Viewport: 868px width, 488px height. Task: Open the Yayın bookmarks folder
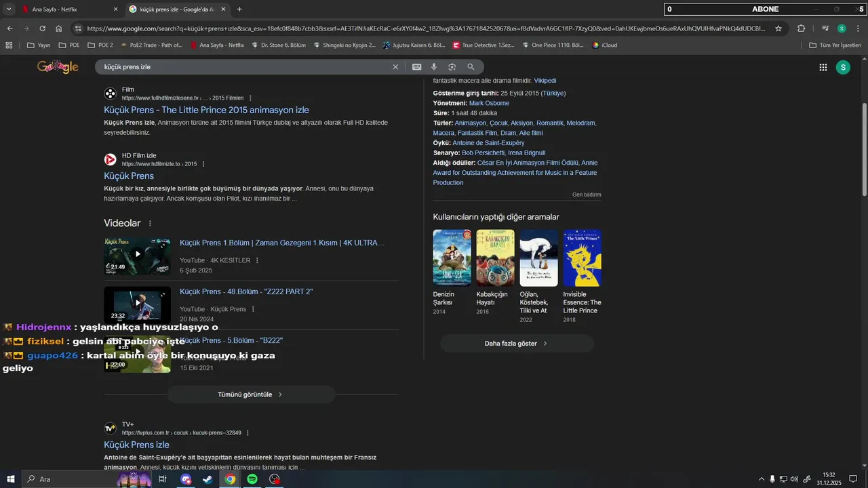point(39,45)
